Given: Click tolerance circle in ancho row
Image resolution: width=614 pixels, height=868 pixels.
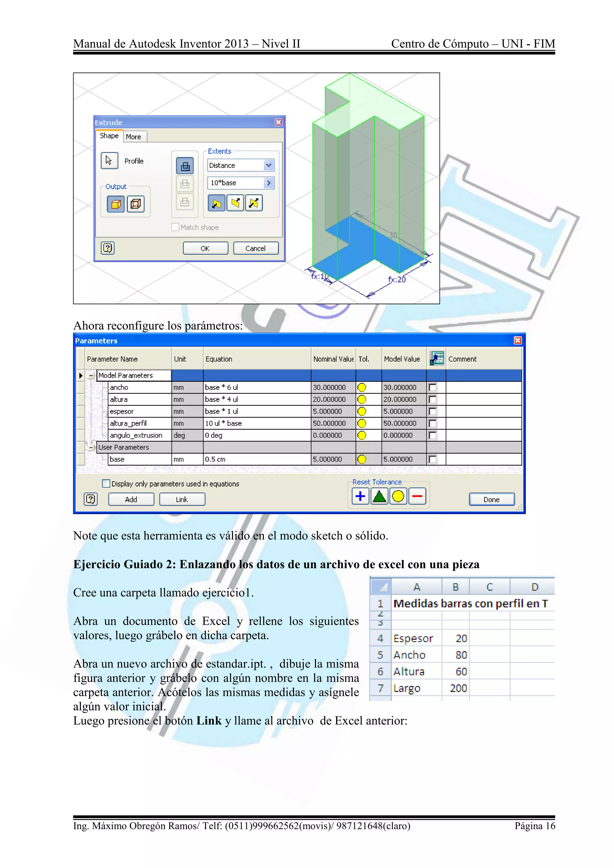Looking at the screenshot, I should [x=362, y=387].
